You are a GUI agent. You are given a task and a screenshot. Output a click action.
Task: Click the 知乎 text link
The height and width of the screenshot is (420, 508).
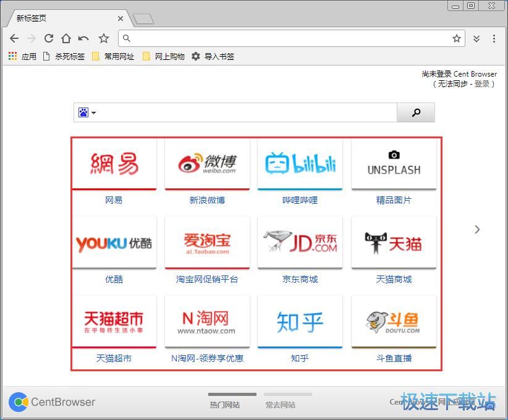300,358
